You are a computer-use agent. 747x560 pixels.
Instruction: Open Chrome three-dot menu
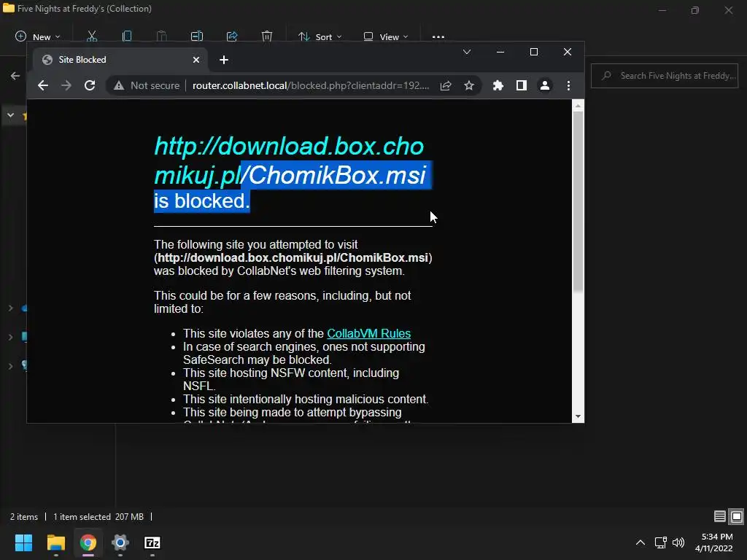point(568,86)
